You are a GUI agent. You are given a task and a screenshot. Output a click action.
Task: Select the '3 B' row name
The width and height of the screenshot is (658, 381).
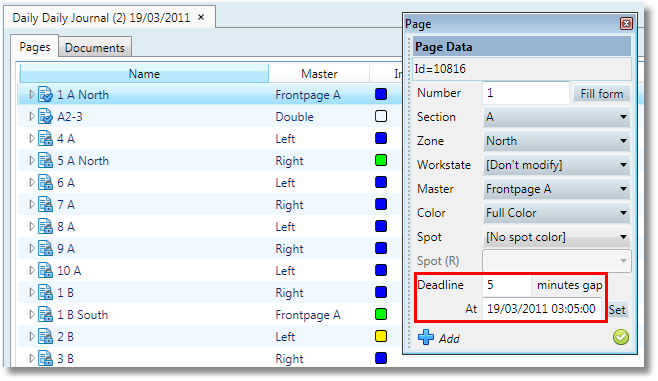65,359
